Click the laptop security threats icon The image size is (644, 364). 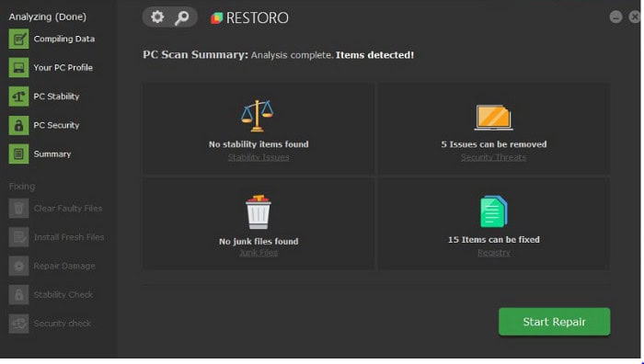pyautogui.click(x=493, y=118)
